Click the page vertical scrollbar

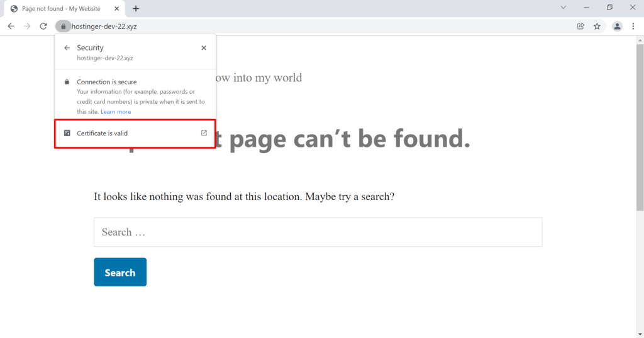coord(640,128)
